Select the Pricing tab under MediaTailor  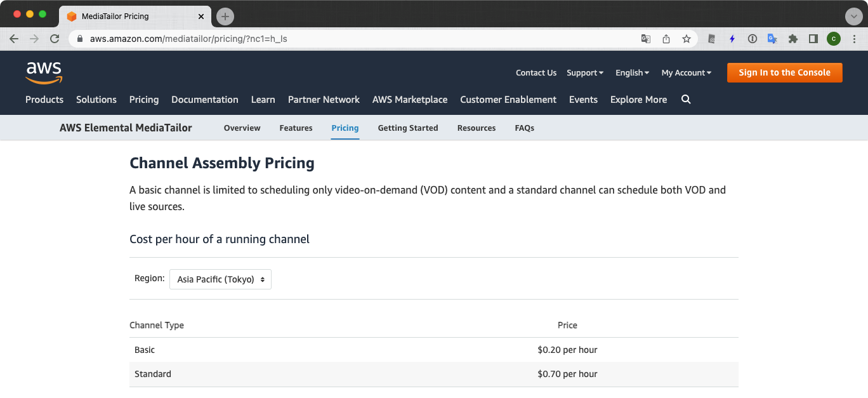click(x=345, y=128)
